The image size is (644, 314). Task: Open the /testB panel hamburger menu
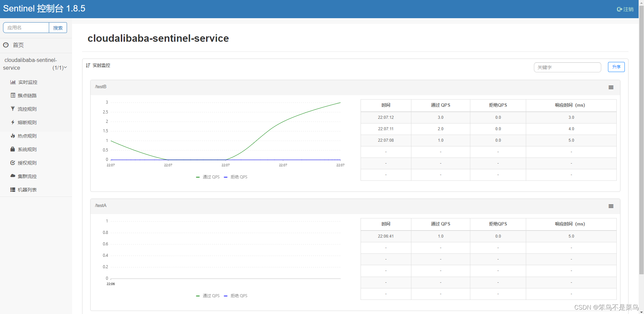pos(611,88)
